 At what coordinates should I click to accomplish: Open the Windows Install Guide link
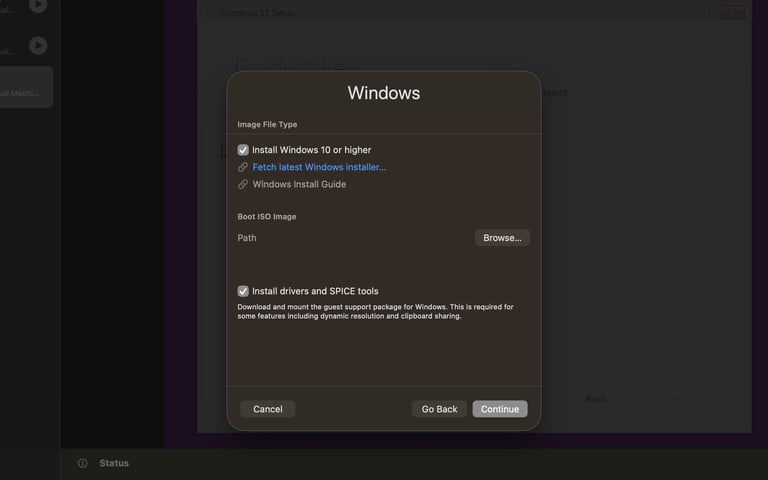(299, 184)
